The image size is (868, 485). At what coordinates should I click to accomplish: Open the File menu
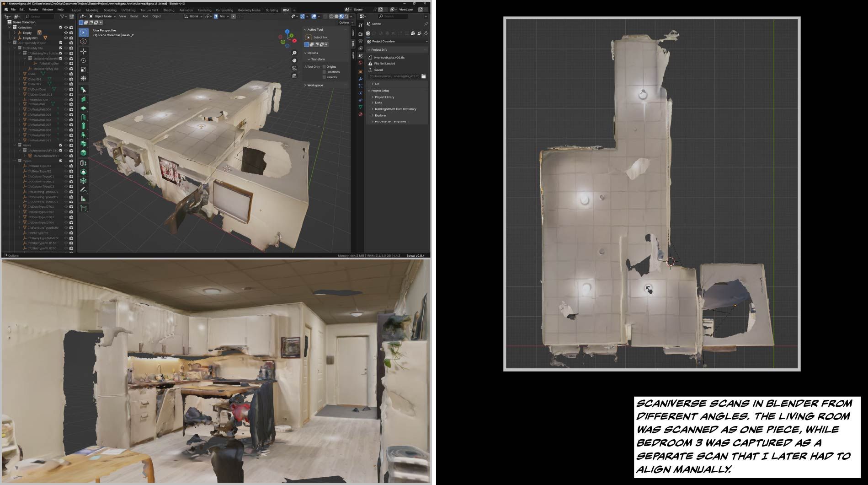coord(13,10)
